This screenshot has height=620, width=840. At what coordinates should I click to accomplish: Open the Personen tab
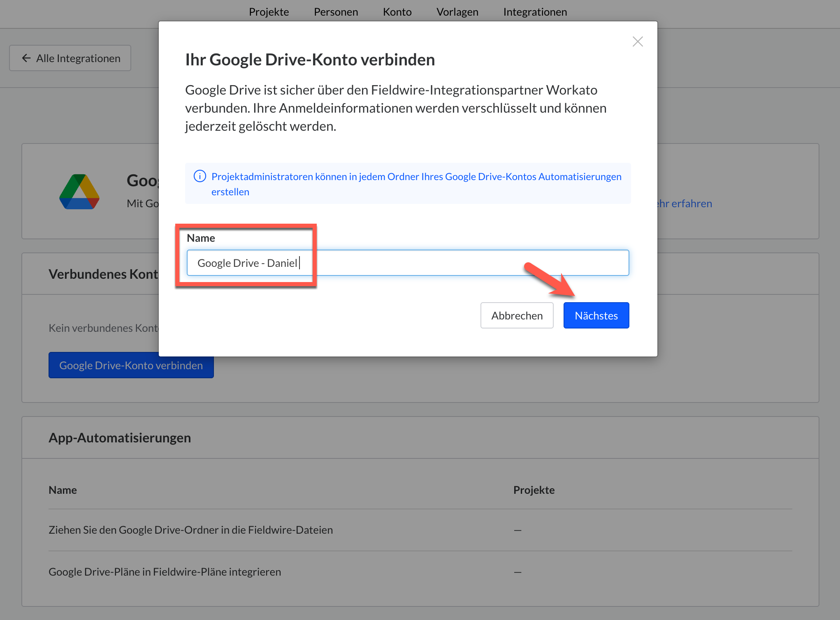336,12
